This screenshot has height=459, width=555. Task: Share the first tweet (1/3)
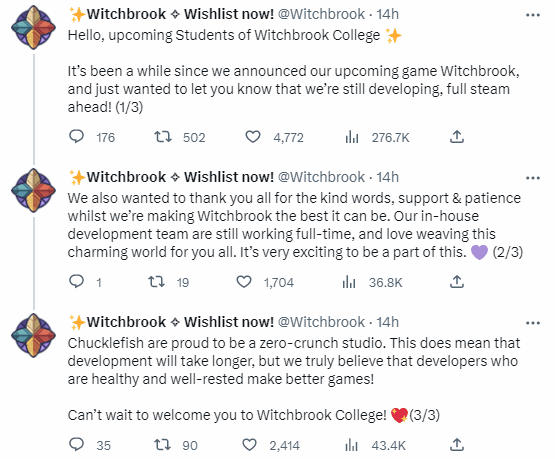(457, 137)
